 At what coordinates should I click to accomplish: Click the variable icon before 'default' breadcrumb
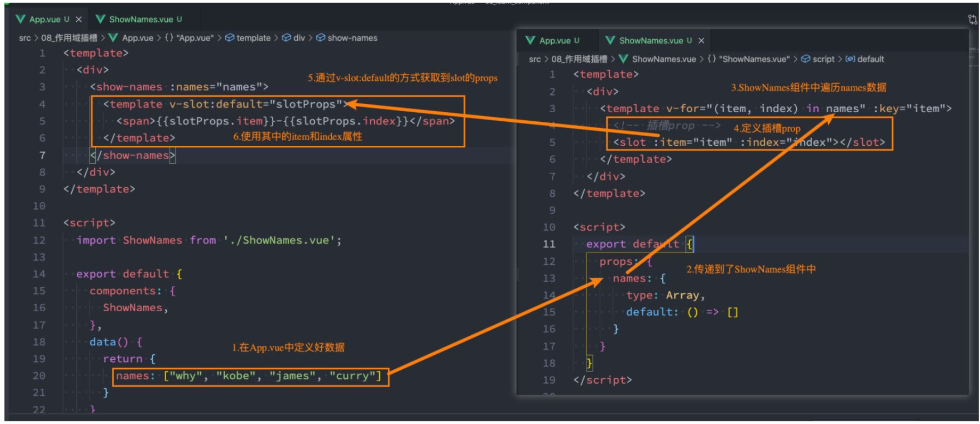(851, 59)
